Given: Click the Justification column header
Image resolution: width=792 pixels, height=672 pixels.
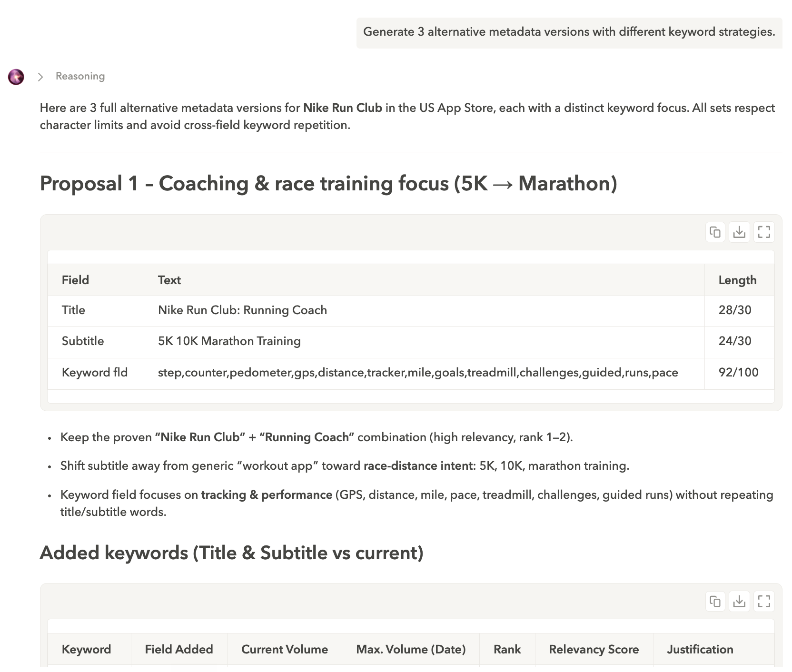Looking at the screenshot, I should [700, 650].
